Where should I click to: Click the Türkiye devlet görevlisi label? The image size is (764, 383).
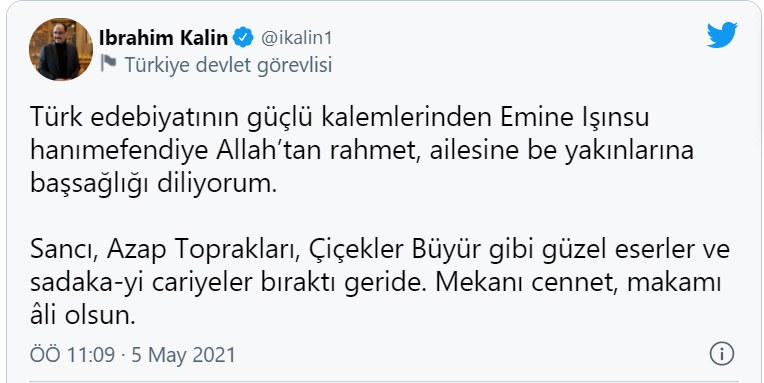pos(228,64)
